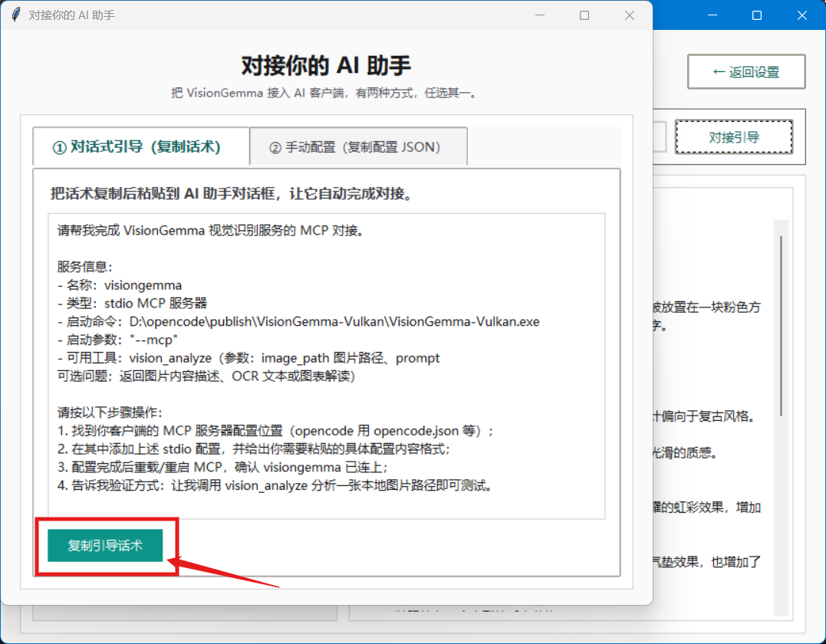Click step 3 '配置完成后重载/重启 MCP'

tap(223, 467)
